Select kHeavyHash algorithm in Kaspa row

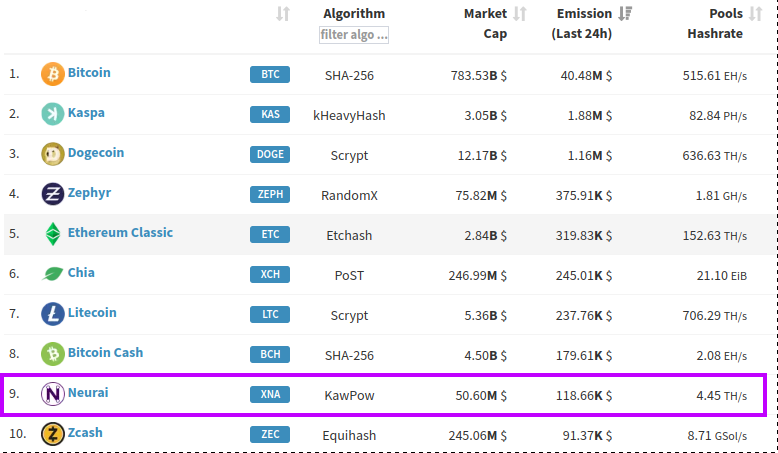349,116
